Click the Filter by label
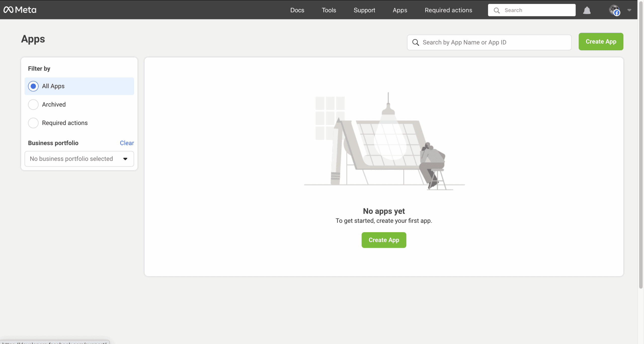 [39, 69]
